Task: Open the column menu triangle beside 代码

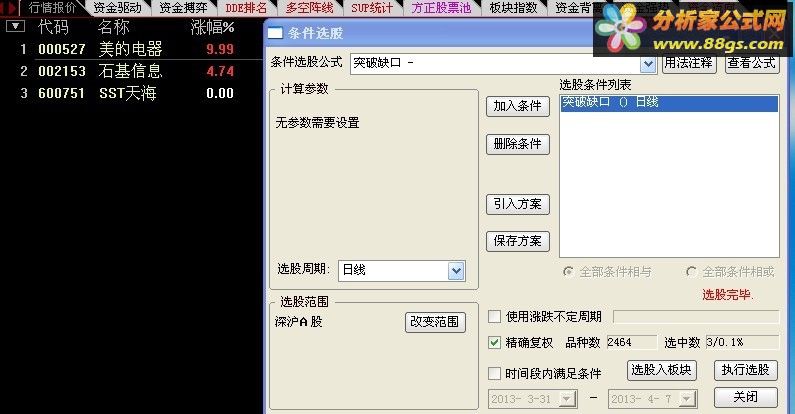Action: tap(16, 26)
